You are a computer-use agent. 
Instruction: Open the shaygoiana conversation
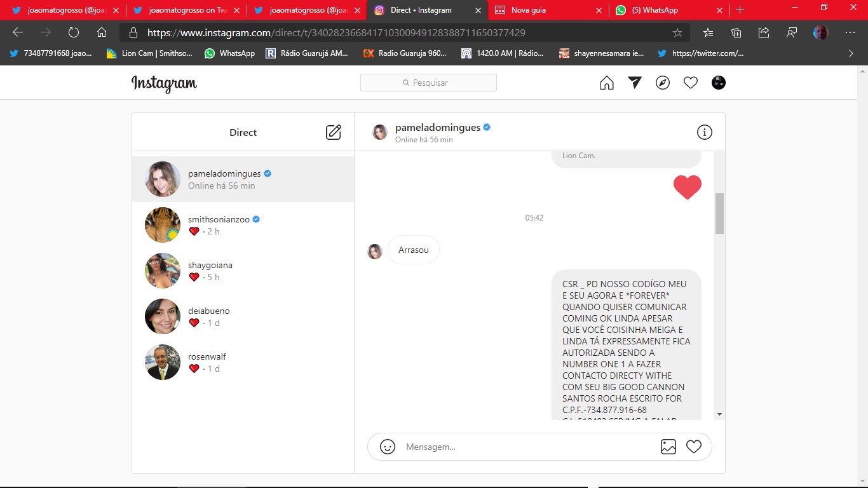coord(243,271)
